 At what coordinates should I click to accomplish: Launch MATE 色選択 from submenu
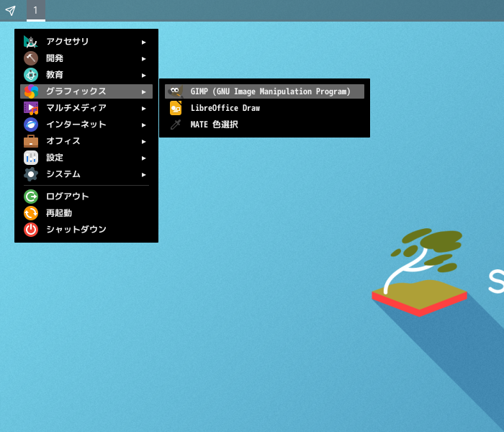[264, 125]
